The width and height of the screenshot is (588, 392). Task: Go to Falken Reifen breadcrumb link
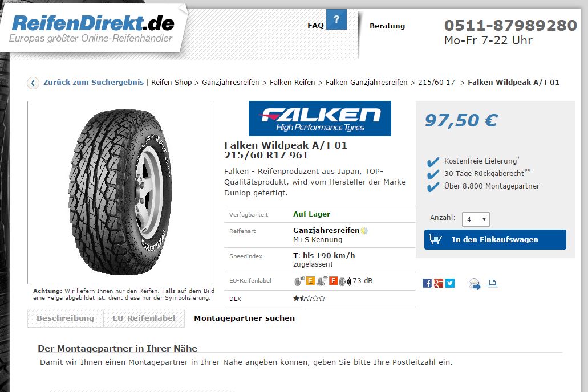[292, 83]
